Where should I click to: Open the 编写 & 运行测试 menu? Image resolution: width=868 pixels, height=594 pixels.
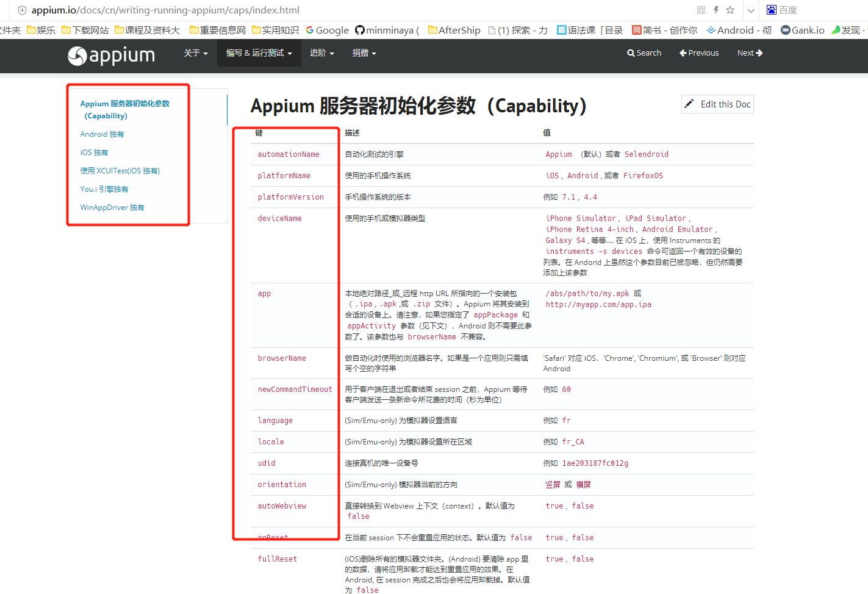(259, 53)
